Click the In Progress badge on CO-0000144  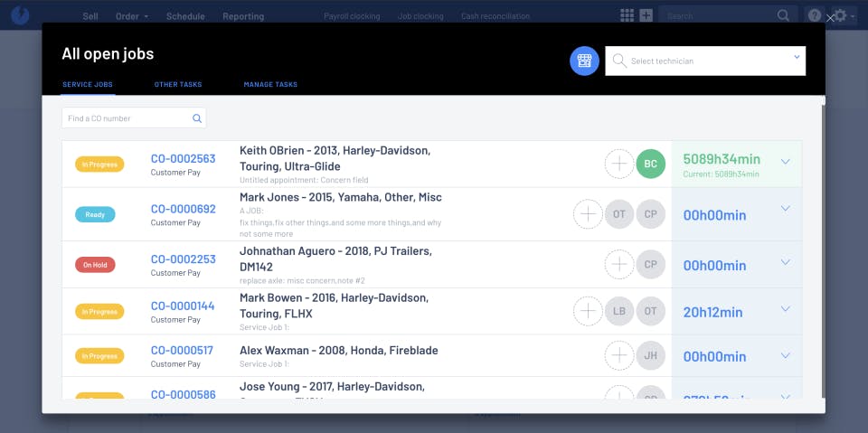99,311
